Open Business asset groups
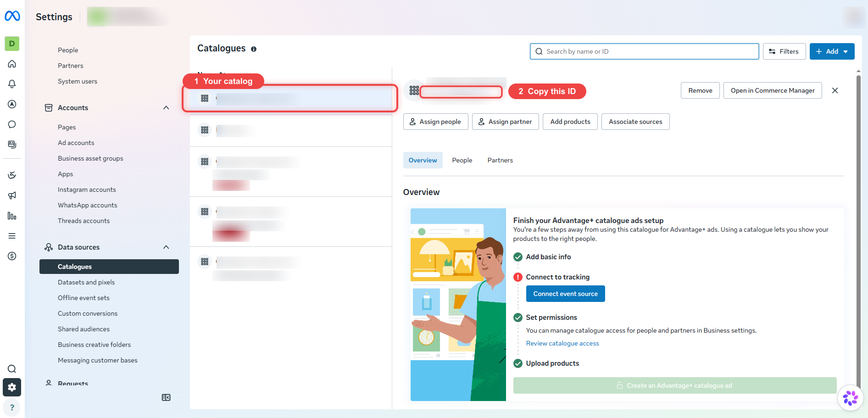This screenshot has height=418, width=868. (x=90, y=158)
